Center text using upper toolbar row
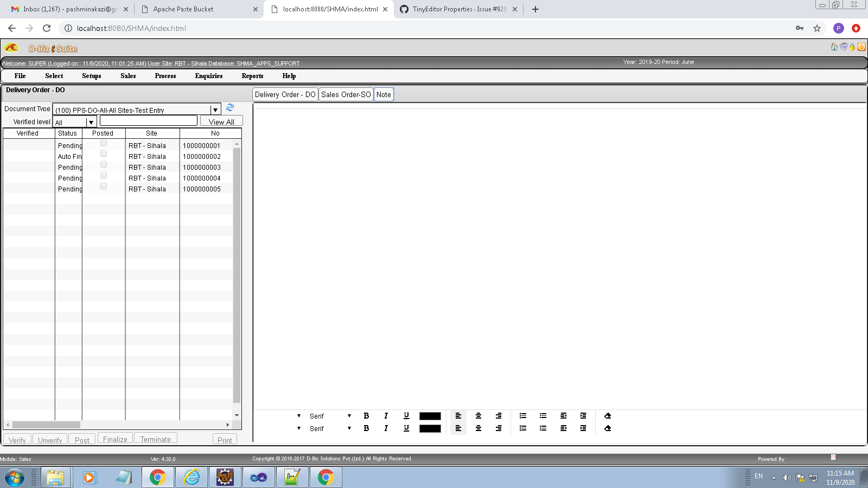This screenshot has width=868, height=488. (478, 416)
